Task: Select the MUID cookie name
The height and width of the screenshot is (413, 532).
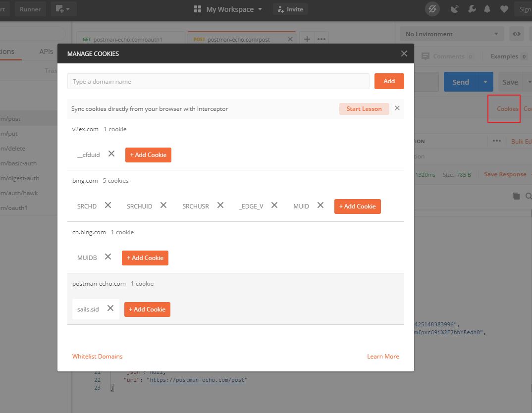Action: pos(301,206)
